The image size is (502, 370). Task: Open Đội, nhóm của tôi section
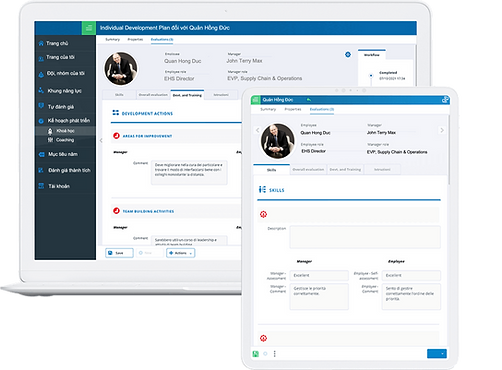[x=65, y=73]
